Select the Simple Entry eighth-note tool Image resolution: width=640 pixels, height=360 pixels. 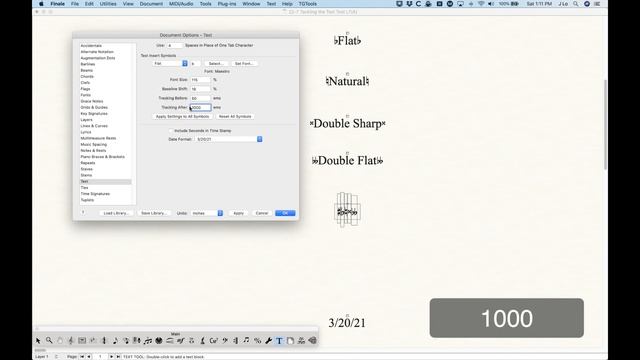115,340
